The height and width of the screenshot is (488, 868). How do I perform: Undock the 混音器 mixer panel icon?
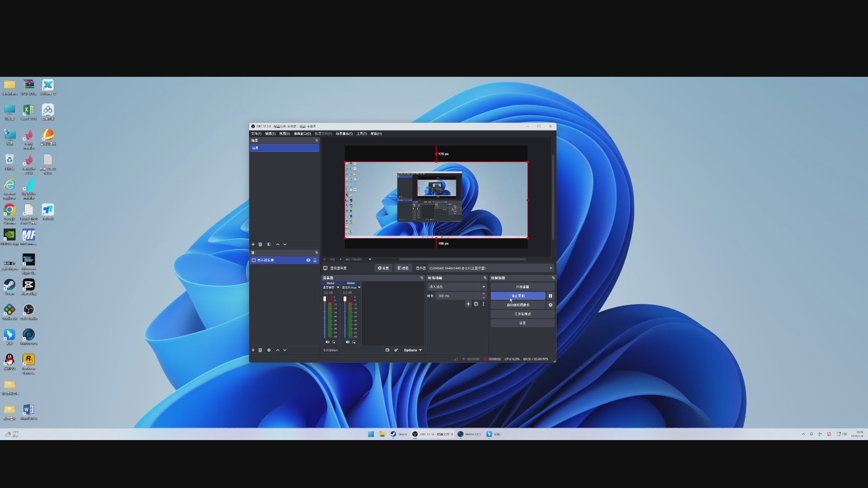click(x=422, y=278)
